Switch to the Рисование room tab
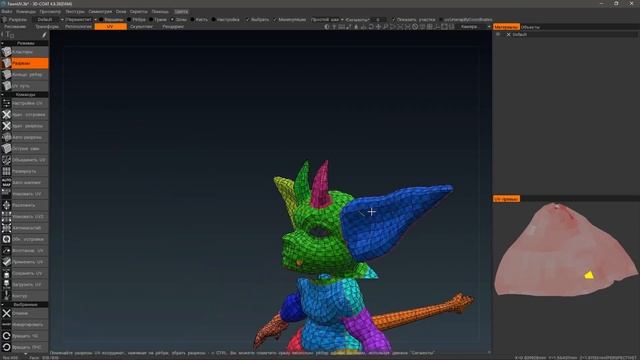Screen dimensions: 640x360 coord(15,27)
